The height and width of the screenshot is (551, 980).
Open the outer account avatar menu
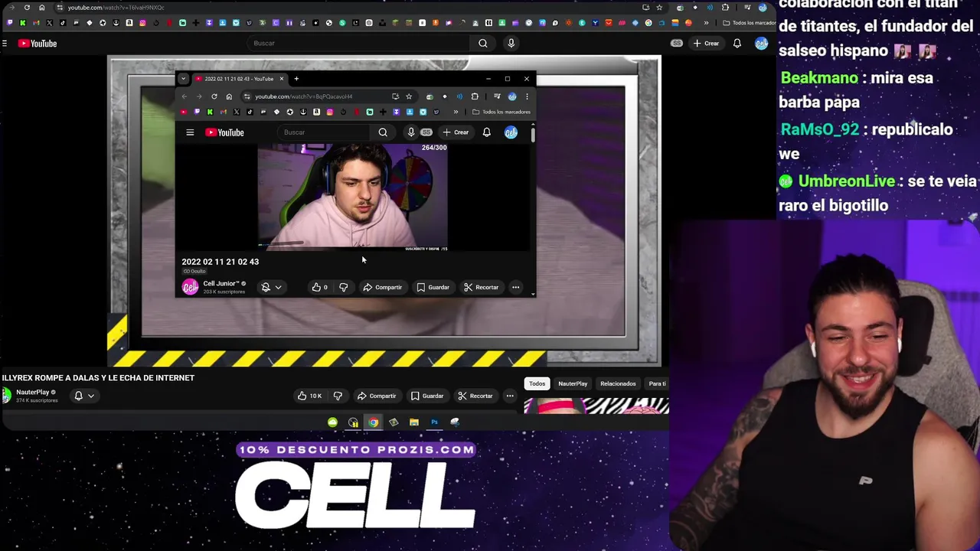point(761,44)
